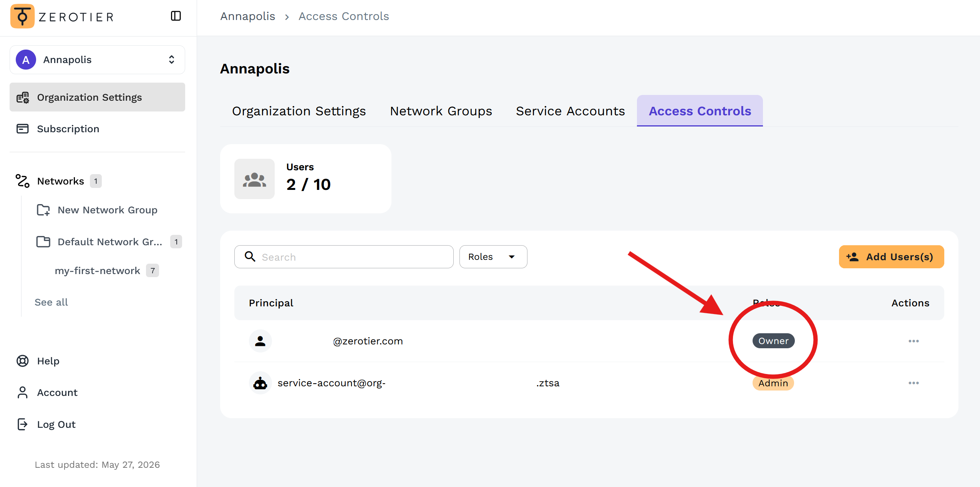
Task: Click the ZeroTier logo icon
Action: (22, 16)
